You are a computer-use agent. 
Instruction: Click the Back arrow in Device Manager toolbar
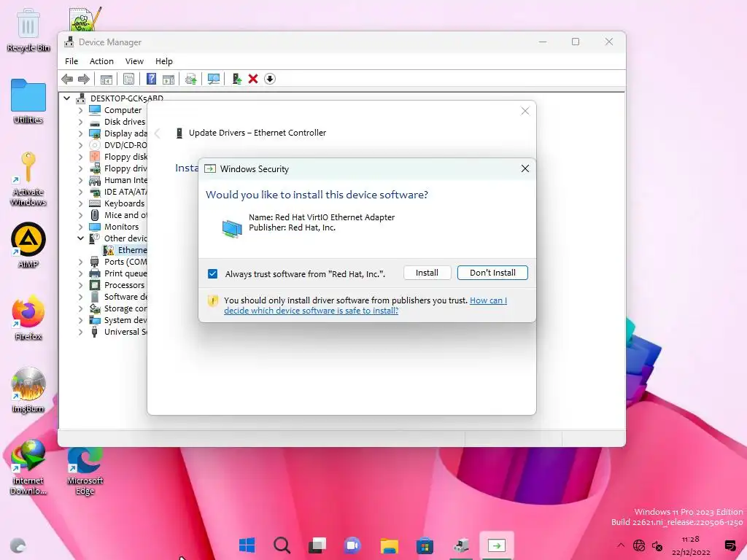click(x=67, y=79)
